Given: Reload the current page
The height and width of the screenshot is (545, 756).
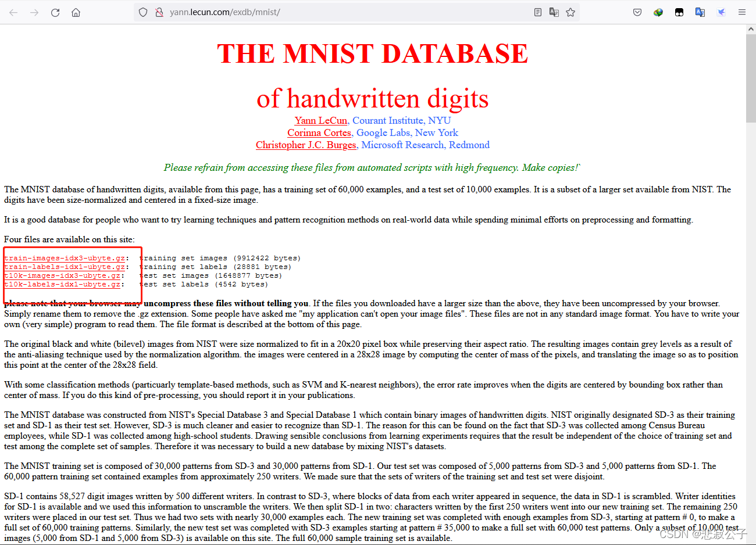Looking at the screenshot, I should [x=55, y=12].
